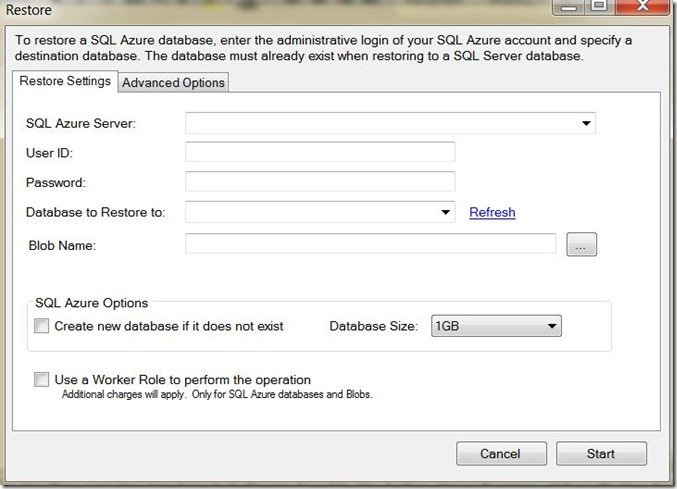The image size is (677, 489).
Task: Click the Password input field
Action: [x=320, y=182]
